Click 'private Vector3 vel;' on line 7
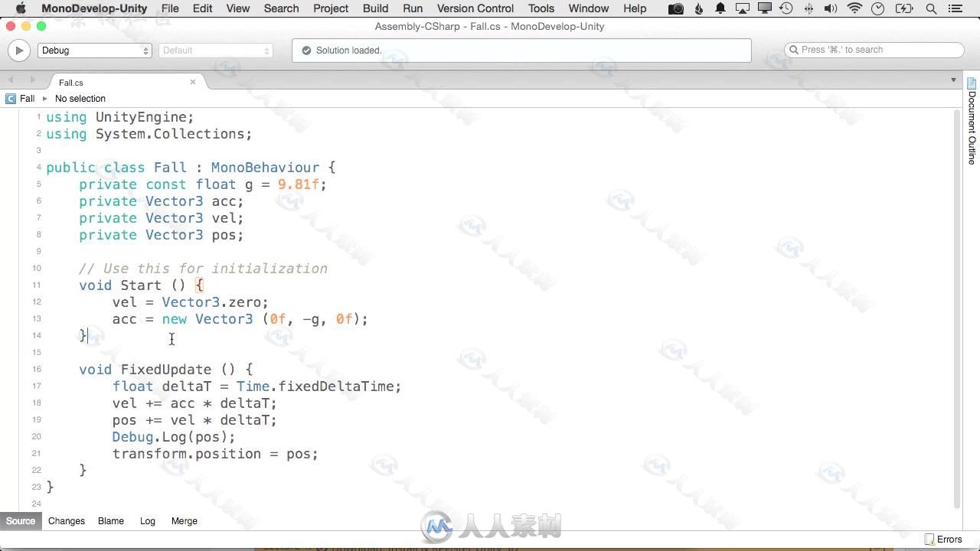This screenshot has width=980, height=551. 162,218
